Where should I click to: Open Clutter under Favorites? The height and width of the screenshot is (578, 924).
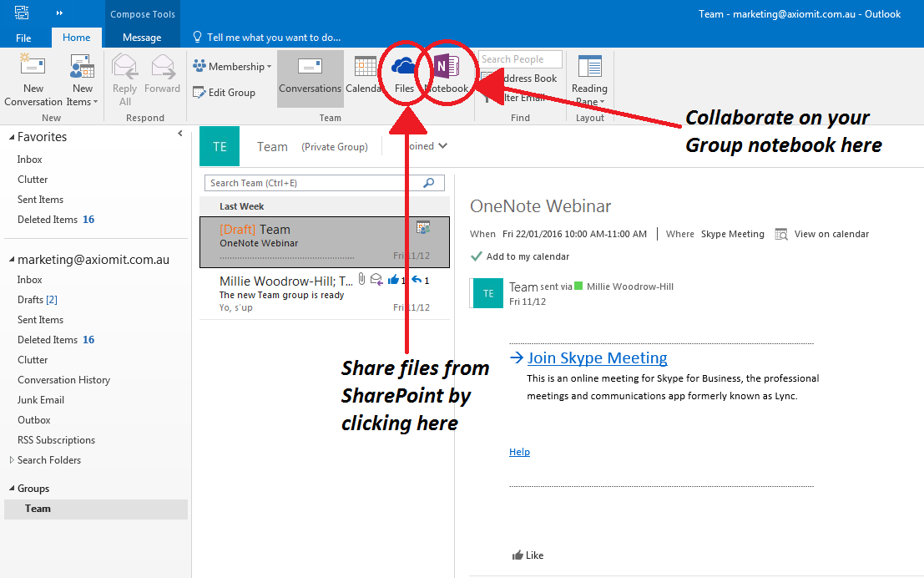coord(33,180)
